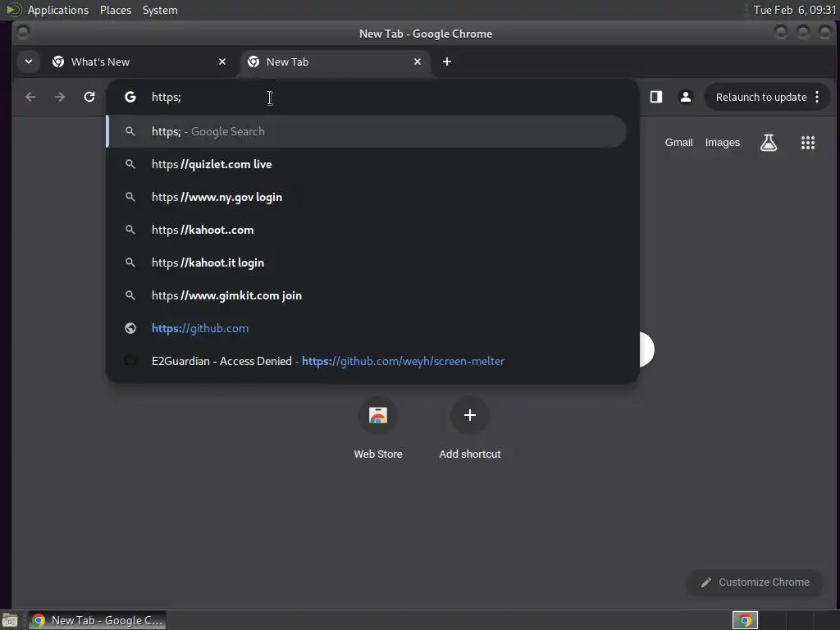Click the New Tab - Google Chrome taskbar button
840x630 pixels.
98,620
